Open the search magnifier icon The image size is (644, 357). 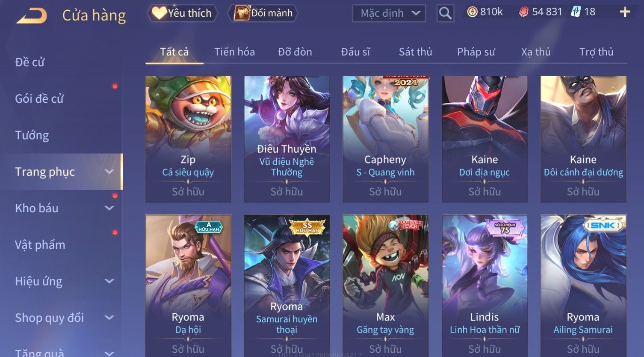pos(445,13)
